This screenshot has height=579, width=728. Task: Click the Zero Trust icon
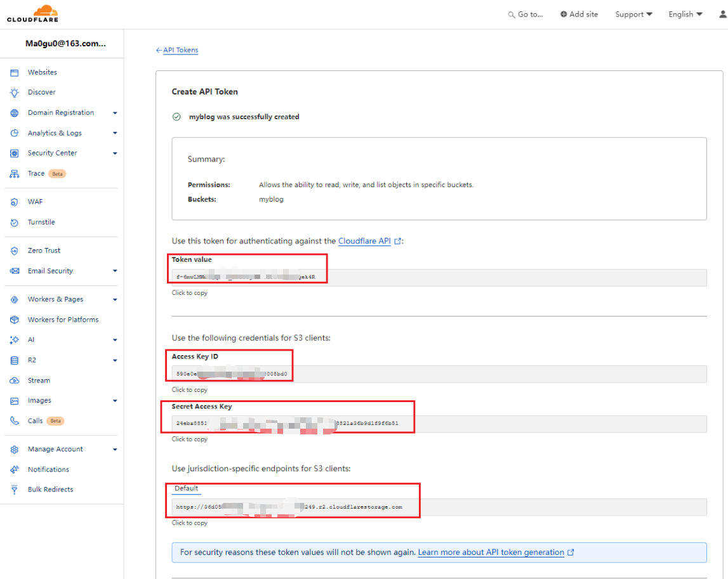pos(15,250)
